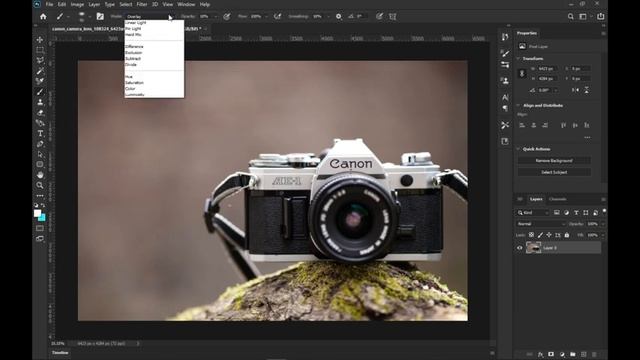Open the Filter menu
This screenshot has width=640, height=360.
[142, 4]
